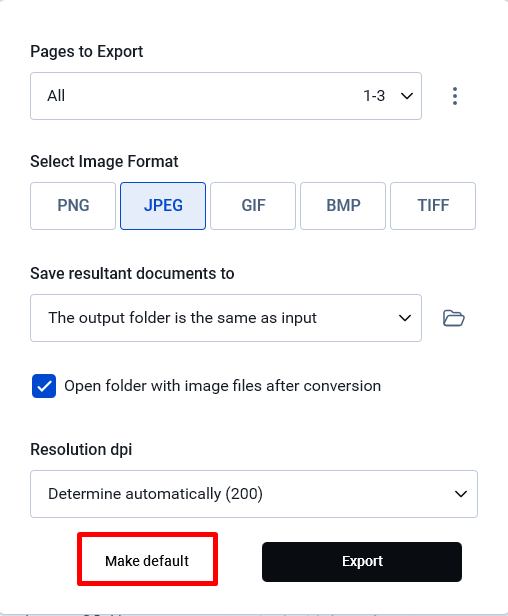Image resolution: width=508 pixels, height=616 pixels.
Task: Click the chevron in the output folder box
Action: coord(405,318)
